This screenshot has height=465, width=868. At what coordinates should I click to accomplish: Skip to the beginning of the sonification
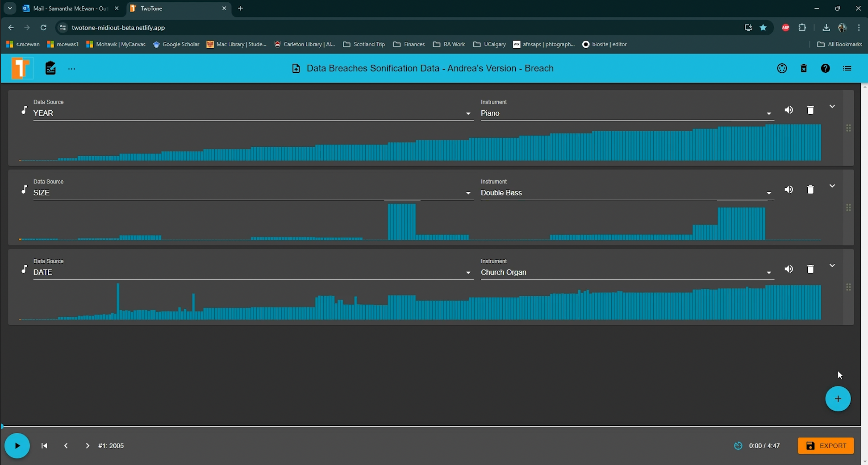point(44,445)
